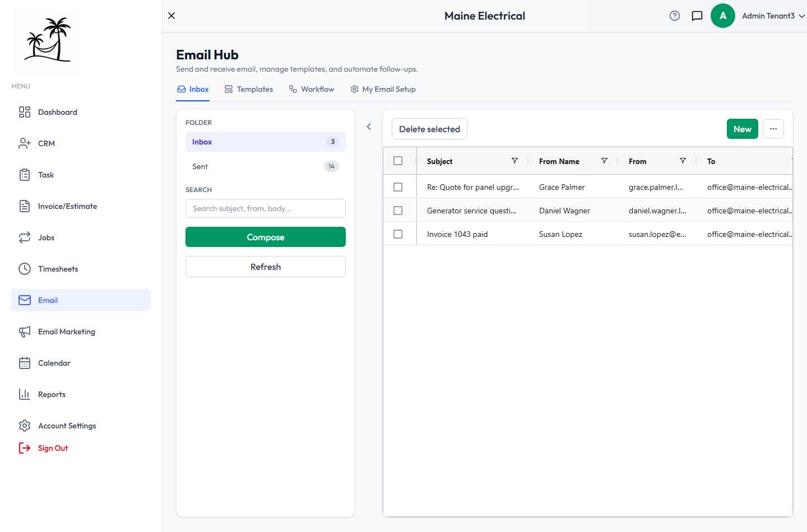Click the Email envelope icon in sidebar
Screen dimensions: 807x532
coord(25,300)
